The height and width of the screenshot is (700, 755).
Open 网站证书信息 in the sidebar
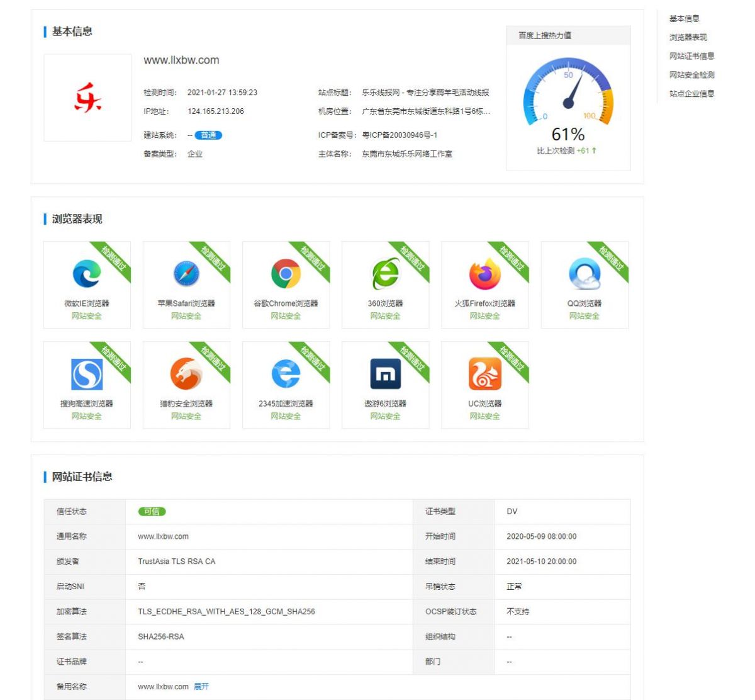point(690,56)
